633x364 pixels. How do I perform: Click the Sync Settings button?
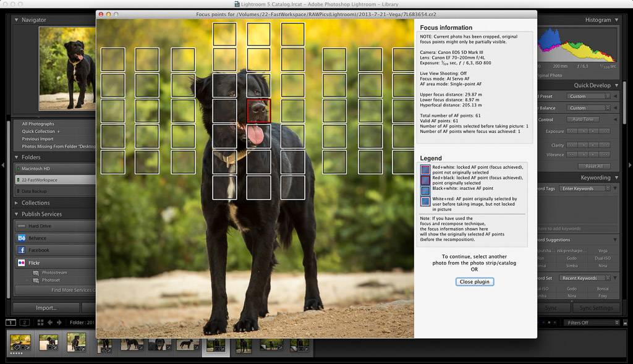(597, 308)
